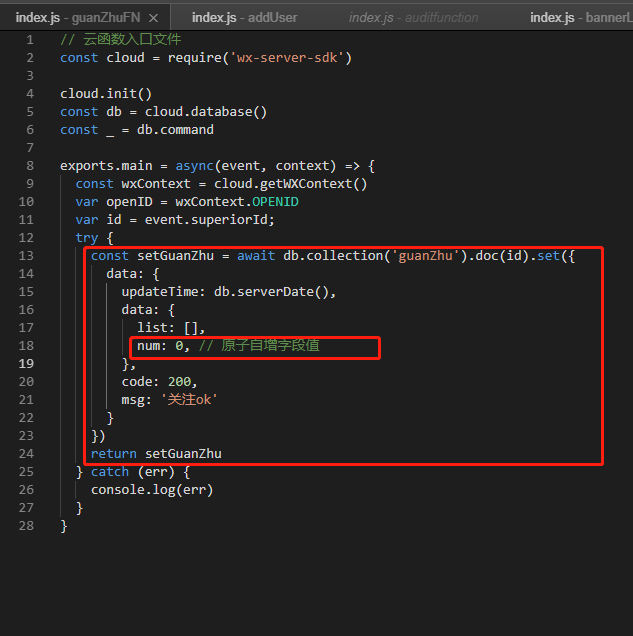Viewport: 633px width, 636px height.
Task: Click 'cloud.getWXContext()' on line 9
Action: 290,184
